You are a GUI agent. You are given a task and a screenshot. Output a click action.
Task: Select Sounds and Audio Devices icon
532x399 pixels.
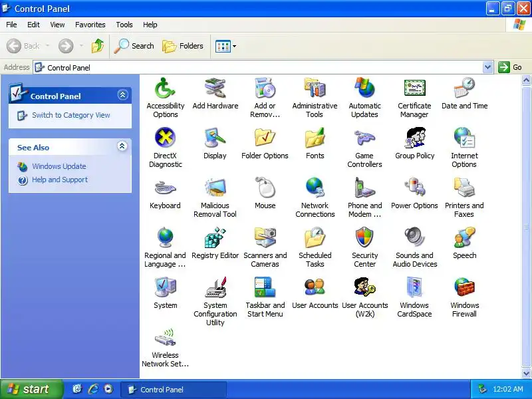pos(414,238)
